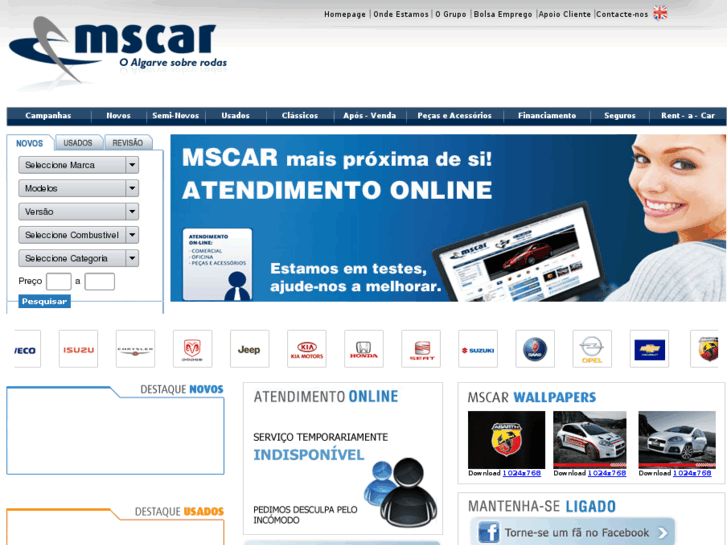This screenshot has height=545, width=727.
Task: Download silver Fiat wallpaper 1024x768
Action: pos(692,473)
